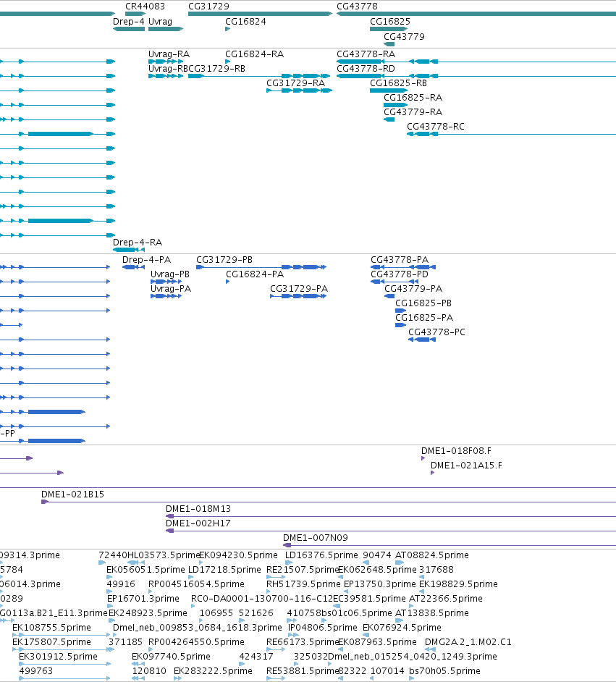
Task: Select the CR44083 gene feature
Action: coord(135,14)
